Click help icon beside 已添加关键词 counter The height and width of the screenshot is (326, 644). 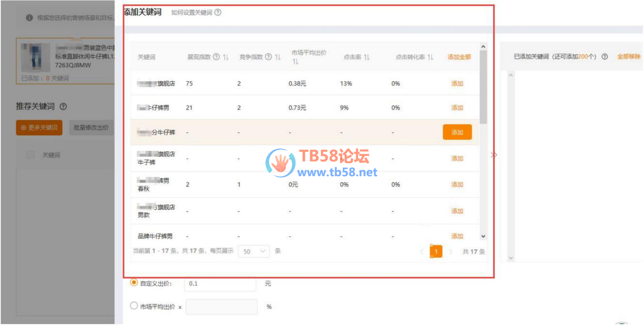[605, 57]
